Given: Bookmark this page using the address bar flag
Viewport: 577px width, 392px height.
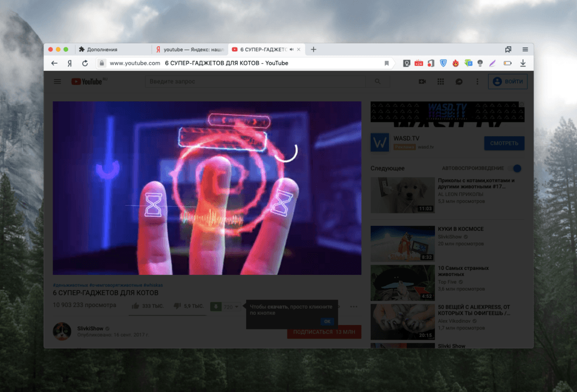Looking at the screenshot, I should (x=387, y=63).
